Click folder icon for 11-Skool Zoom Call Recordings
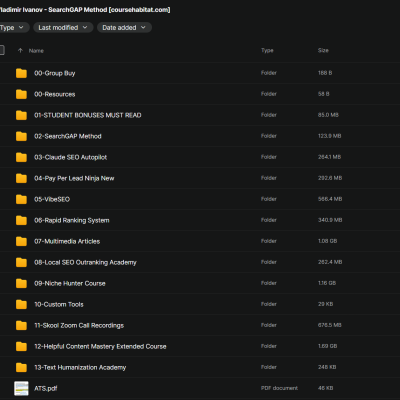400x400 pixels. coord(21,325)
